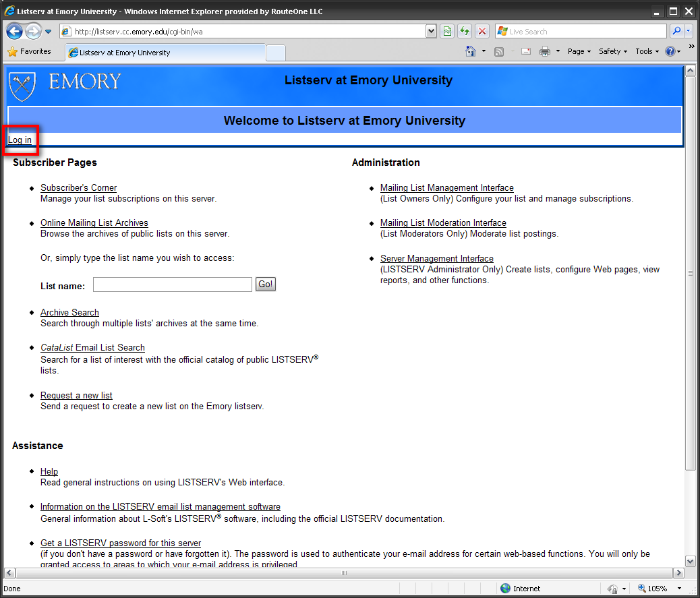This screenshot has height=598, width=700.
Task: Open the Subscriber's Corner link
Action: click(79, 188)
